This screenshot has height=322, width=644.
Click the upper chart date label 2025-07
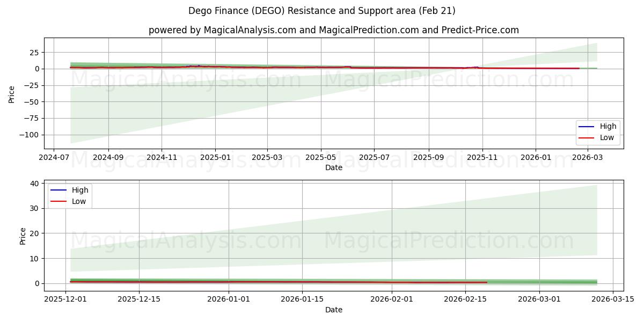(x=374, y=158)
